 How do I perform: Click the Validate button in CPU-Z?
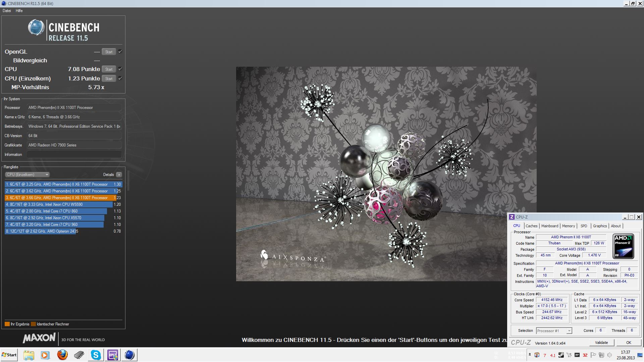point(601,343)
